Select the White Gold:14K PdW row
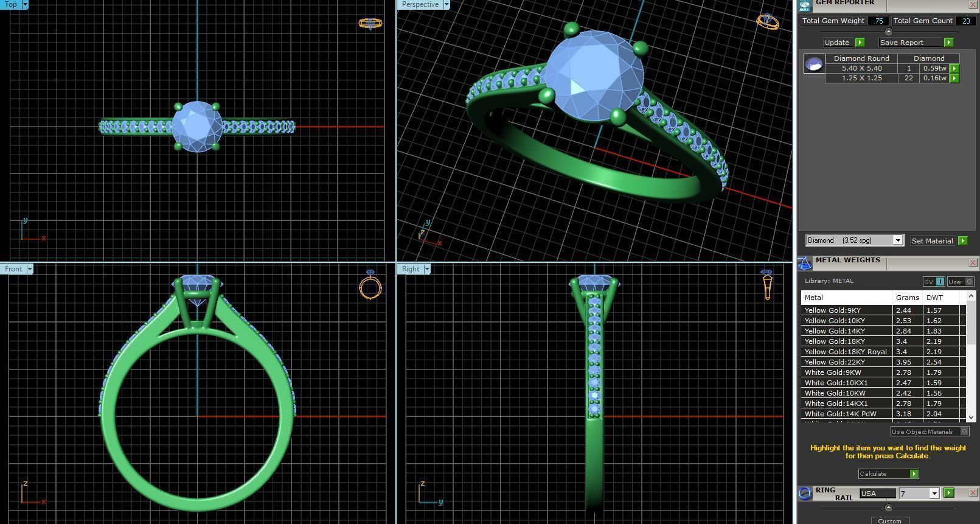Viewport: 980px width, 524px height. [883, 414]
